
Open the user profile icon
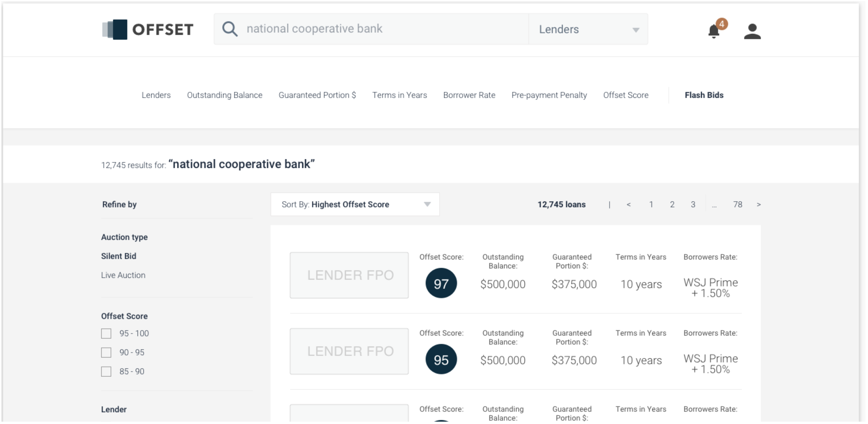click(752, 31)
